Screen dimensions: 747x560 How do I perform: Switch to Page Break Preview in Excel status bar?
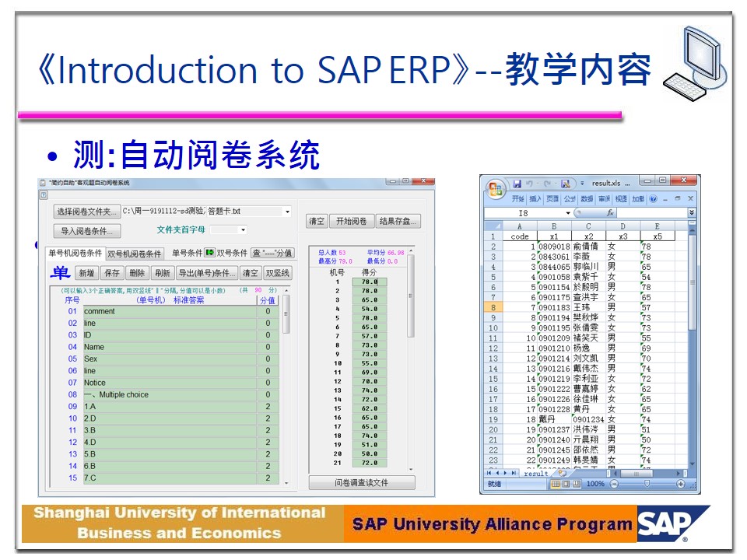pos(577,484)
